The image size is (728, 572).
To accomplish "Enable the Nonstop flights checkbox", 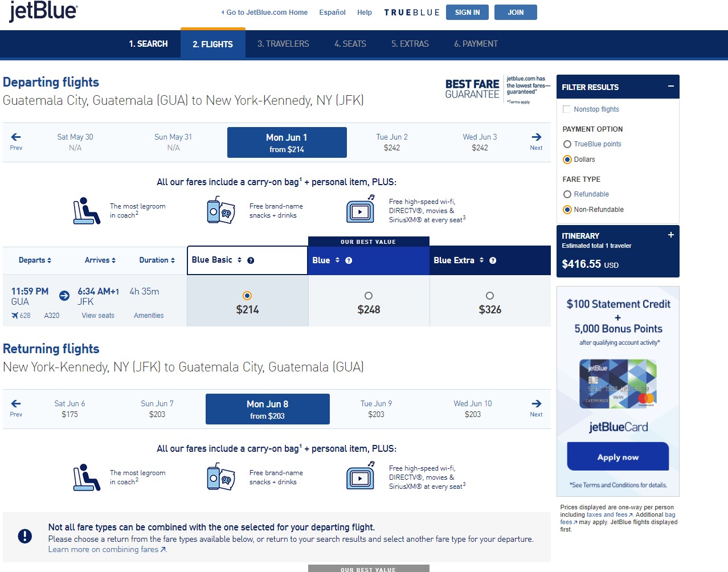I will point(566,109).
